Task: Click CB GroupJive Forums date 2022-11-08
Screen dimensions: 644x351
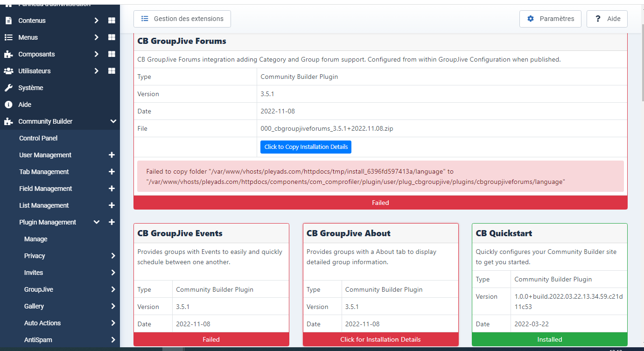Action: coord(278,111)
